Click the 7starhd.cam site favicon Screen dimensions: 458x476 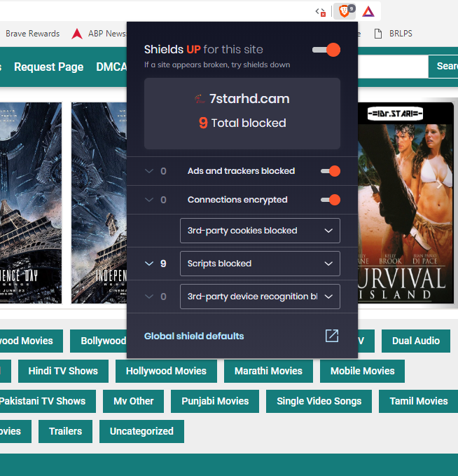(200, 99)
